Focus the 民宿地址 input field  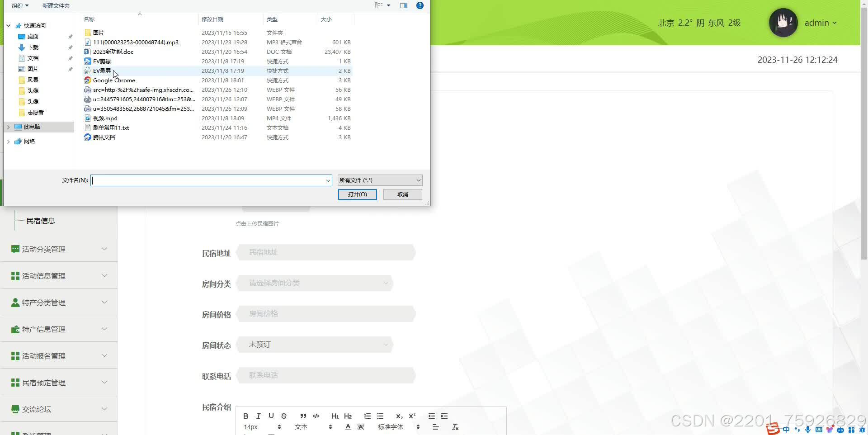click(325, 252)
